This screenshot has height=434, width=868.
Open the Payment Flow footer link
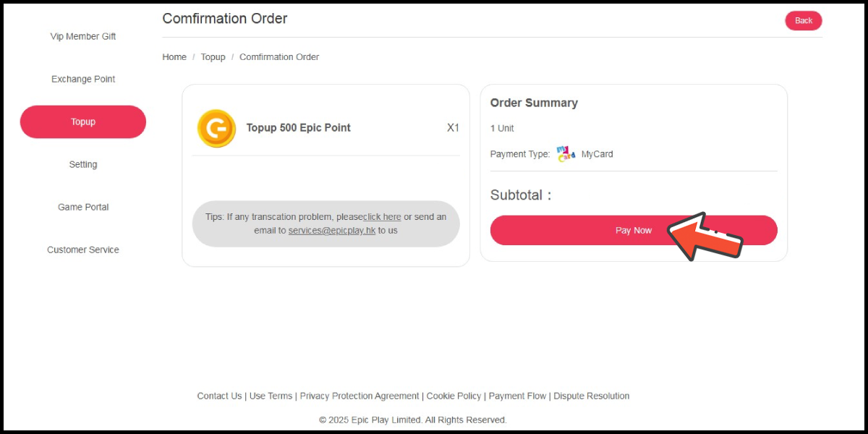coord(518,396)
